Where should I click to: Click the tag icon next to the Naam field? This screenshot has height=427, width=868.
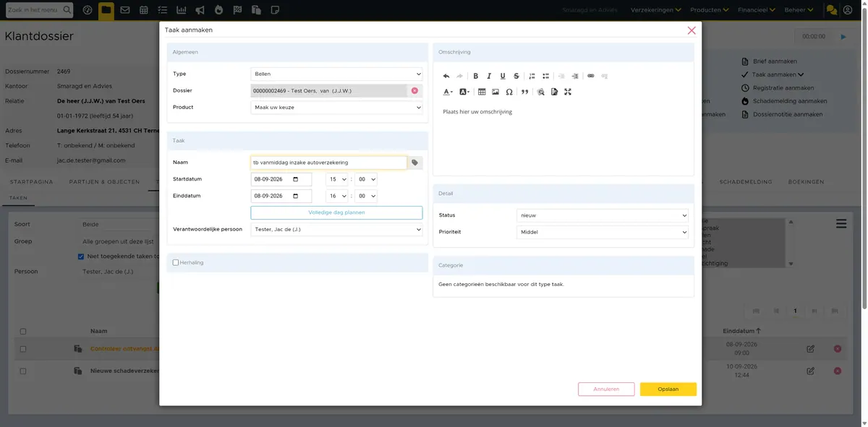pyautogui.click(x=415, y=163)
